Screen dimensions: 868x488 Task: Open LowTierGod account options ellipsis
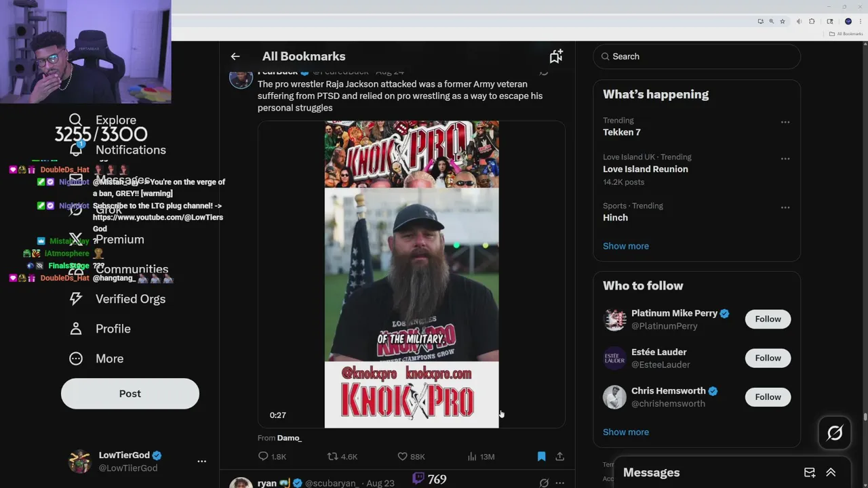201,461
